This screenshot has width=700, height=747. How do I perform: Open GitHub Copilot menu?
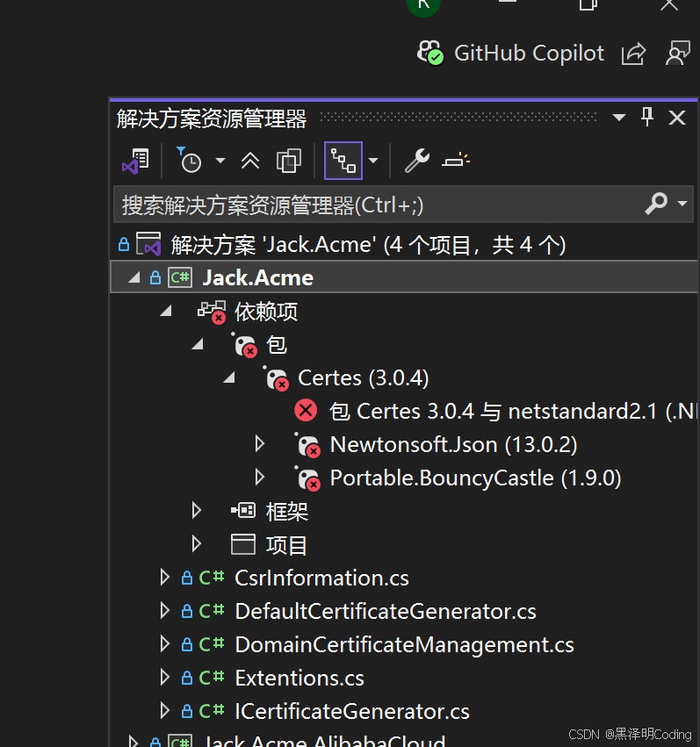(x=529, y=53)
